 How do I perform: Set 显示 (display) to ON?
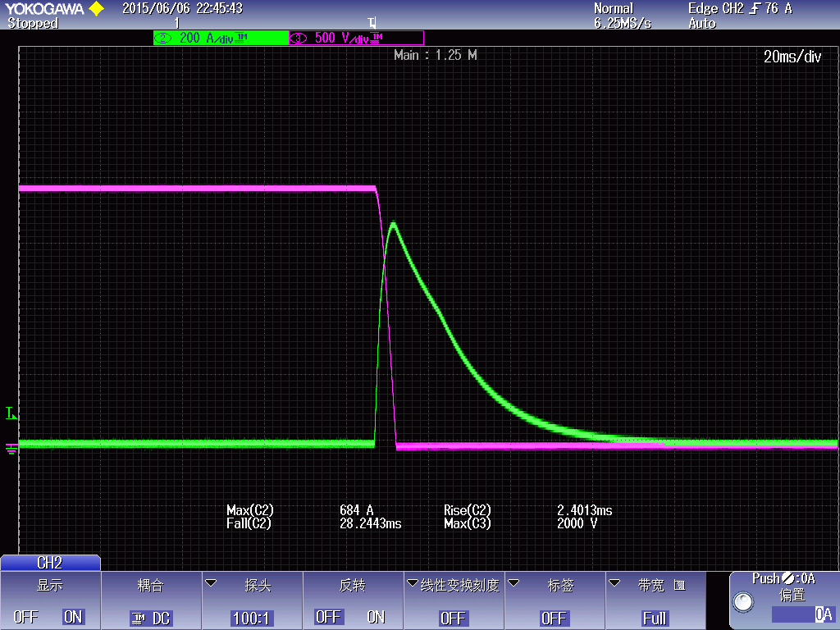coord(73,617)
